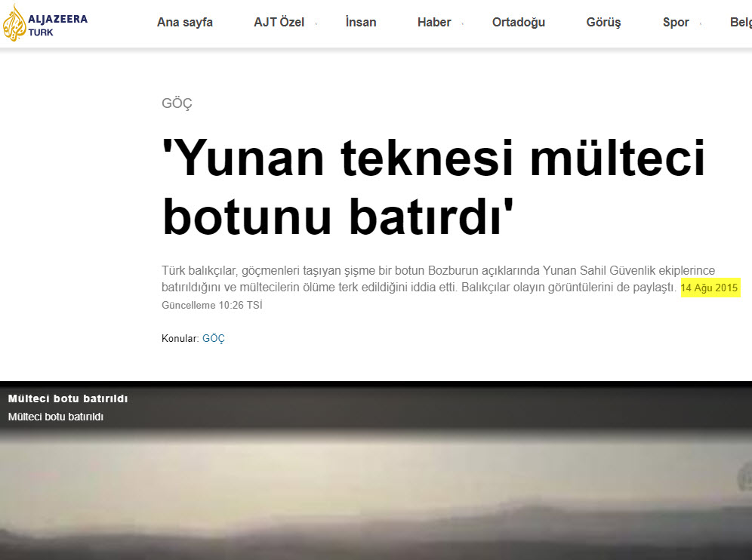
Task: Open the Görüş section
Action: click(603, 23)
